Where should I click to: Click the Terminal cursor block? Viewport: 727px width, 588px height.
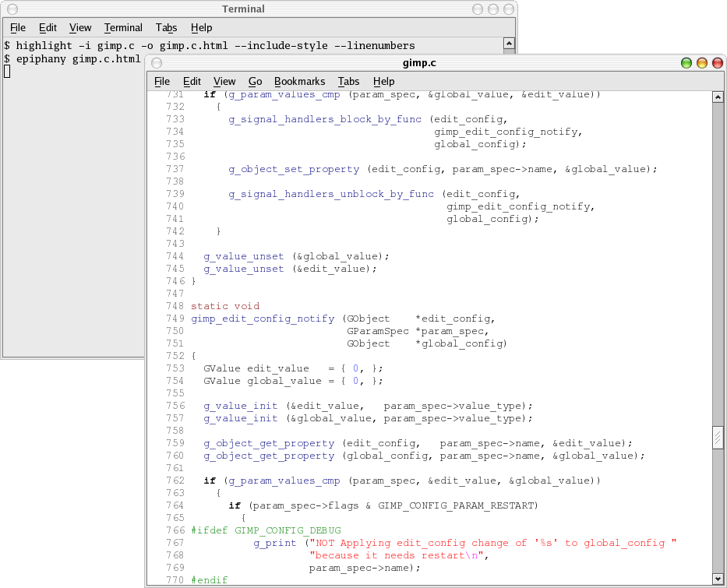[x=7, y=72]
